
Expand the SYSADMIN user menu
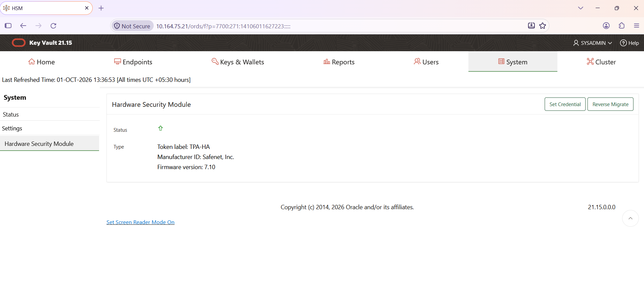(x=592, y=43)
